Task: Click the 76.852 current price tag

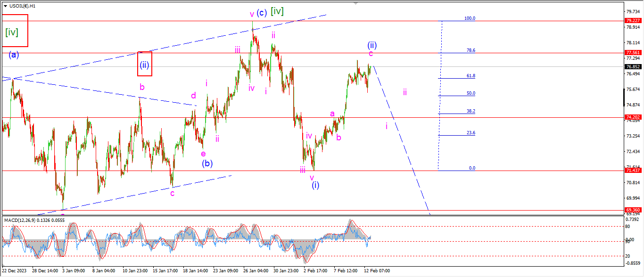Action: tap(632, 66)
